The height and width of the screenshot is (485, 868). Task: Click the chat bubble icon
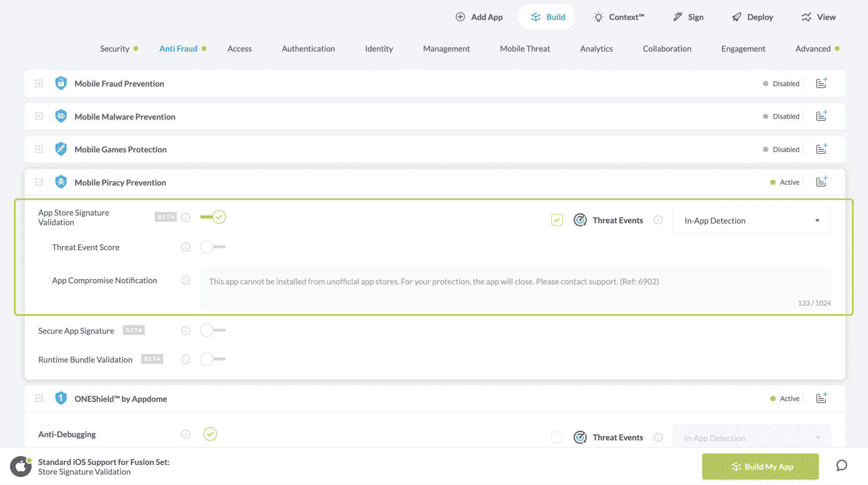841,465
